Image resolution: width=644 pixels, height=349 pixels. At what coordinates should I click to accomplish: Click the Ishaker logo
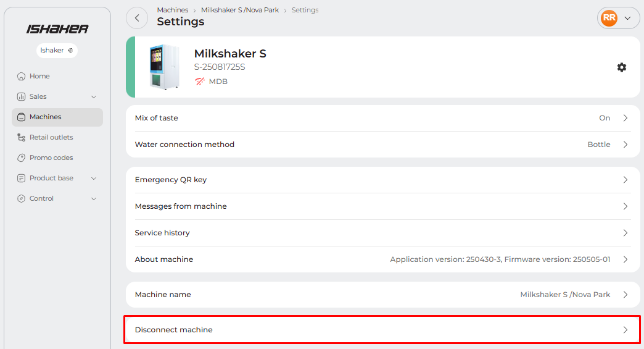coord(57,29)
